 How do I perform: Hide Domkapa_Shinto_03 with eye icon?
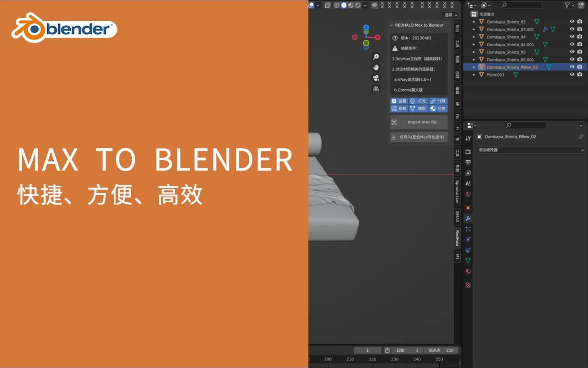click(x=572, y=21)
